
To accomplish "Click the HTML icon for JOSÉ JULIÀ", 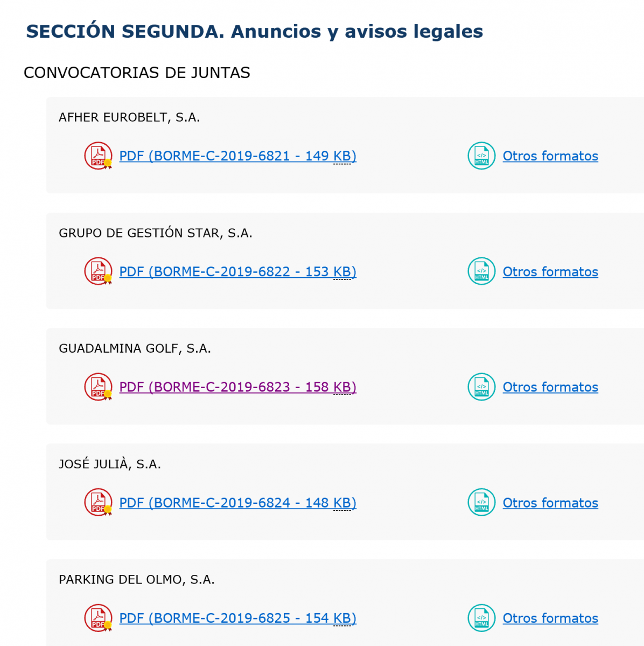I will pyautogui.click(x=481, y=502).
